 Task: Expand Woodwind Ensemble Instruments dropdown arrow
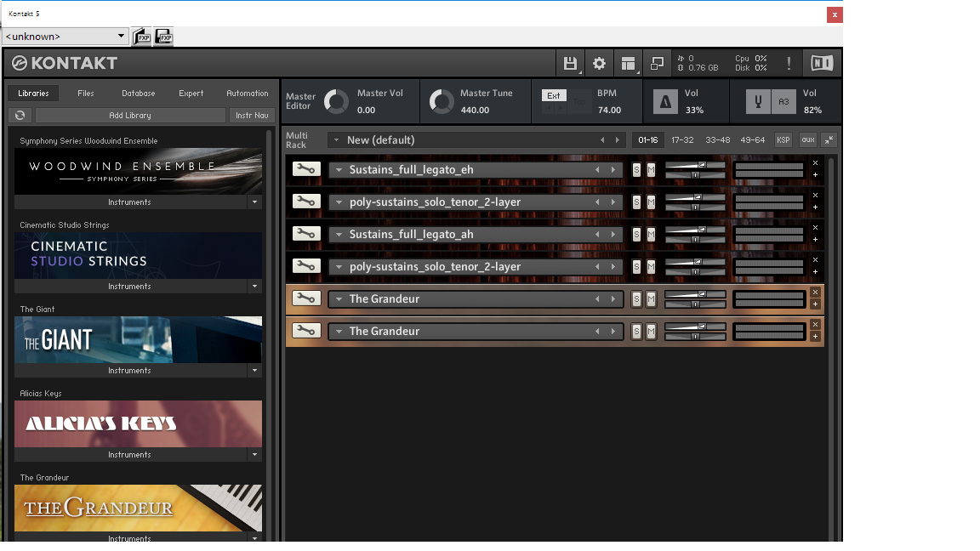click(x=254, y=202)
